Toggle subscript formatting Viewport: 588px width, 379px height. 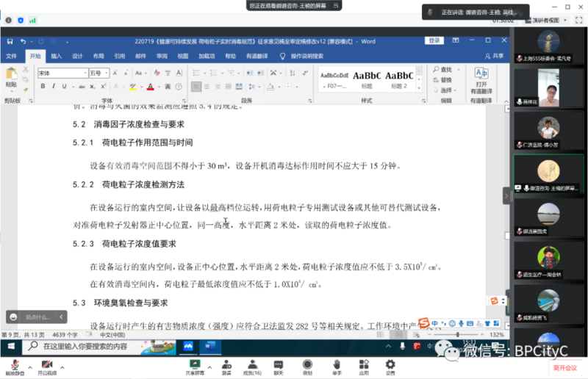coord(93,87)
